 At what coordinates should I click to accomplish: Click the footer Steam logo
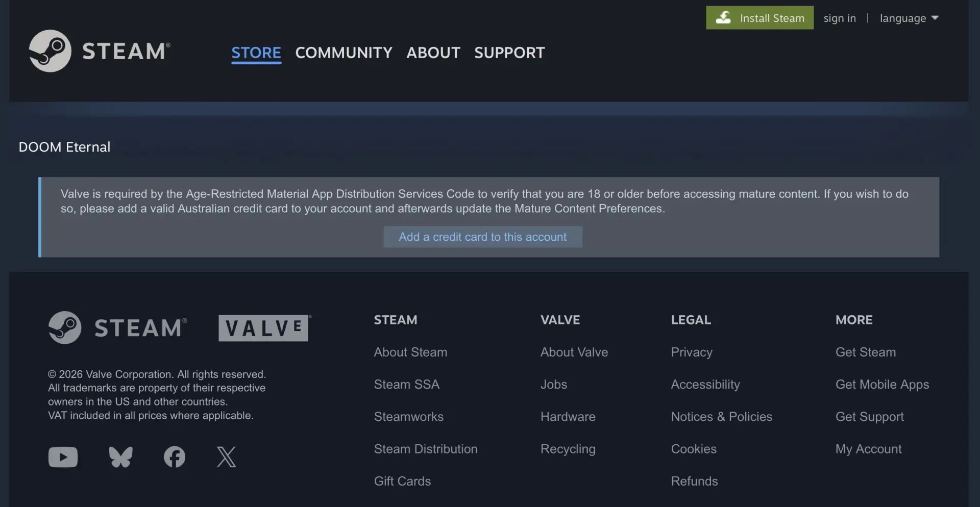click(x=118, y=327)
